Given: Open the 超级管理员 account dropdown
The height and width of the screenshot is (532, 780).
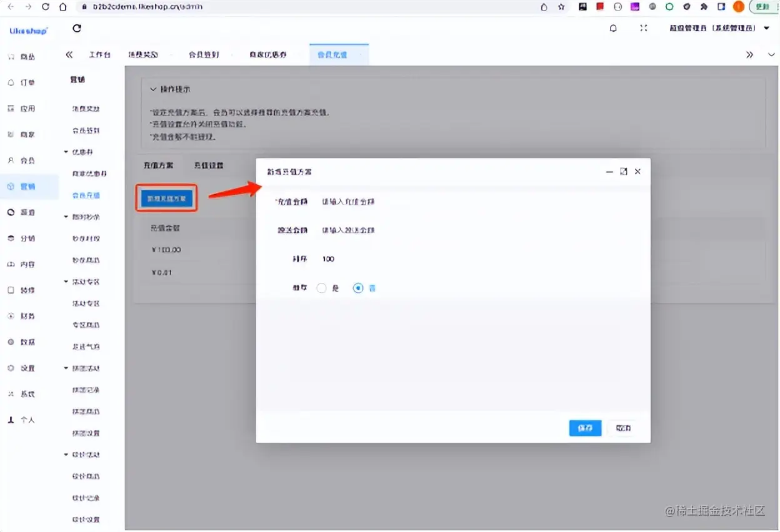Looking at the screenshot, I should pyautogui.click(x=719, y=28).
